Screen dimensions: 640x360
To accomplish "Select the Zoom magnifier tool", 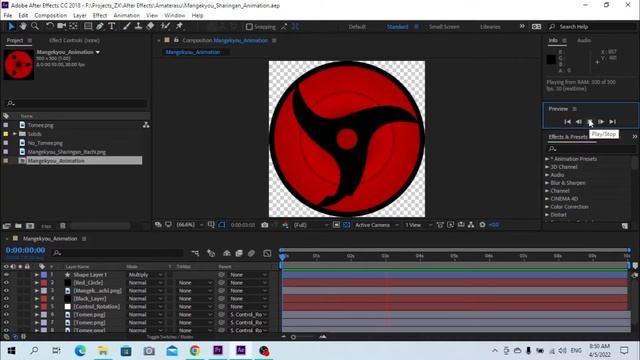I will point(35,27).
